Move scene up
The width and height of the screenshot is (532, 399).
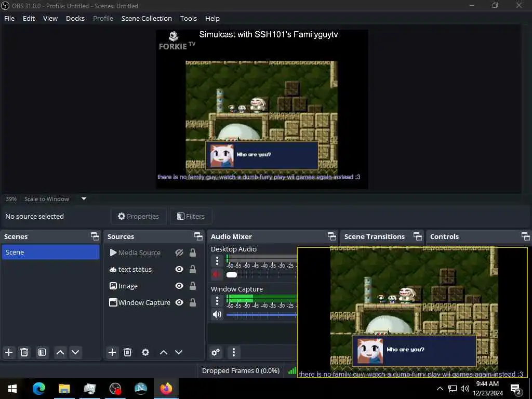60,352
